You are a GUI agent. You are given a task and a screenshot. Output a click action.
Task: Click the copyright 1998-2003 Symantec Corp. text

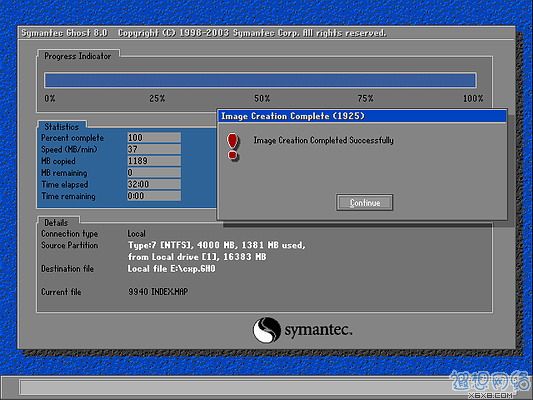click(x=252, y=33)
